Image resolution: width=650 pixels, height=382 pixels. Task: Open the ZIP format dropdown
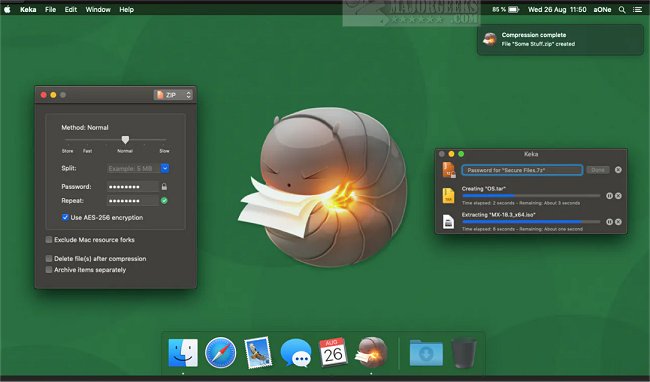(173, 95)
